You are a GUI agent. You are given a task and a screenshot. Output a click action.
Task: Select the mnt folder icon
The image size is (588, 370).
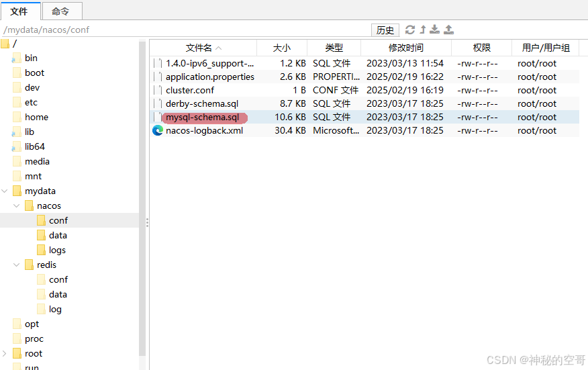[x=17, y=176]
